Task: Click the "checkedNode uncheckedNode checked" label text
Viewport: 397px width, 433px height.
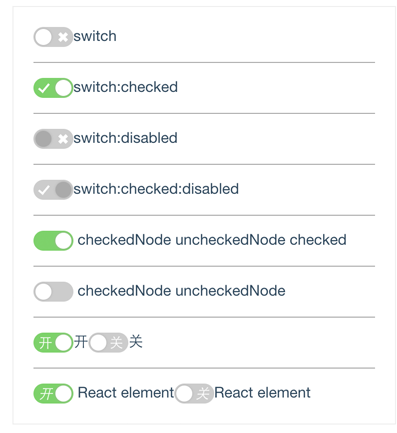Action: point(212,240)
